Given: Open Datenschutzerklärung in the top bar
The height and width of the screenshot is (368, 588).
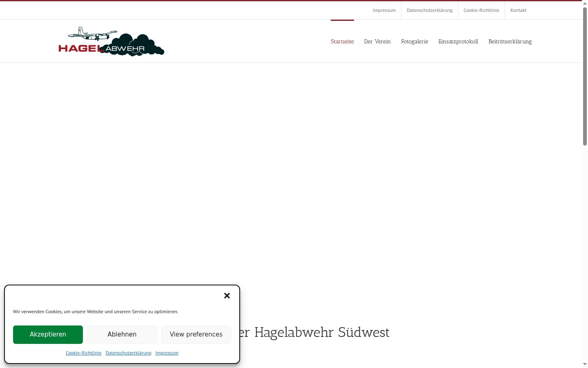Looking at the screenshot, I should [430, 10].
